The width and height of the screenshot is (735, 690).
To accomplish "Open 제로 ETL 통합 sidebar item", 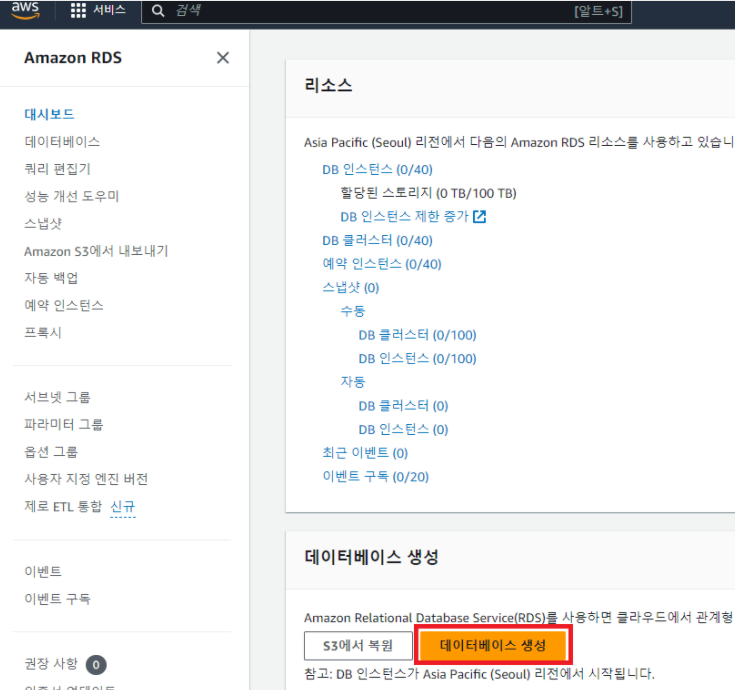I will tap(63, 506).
